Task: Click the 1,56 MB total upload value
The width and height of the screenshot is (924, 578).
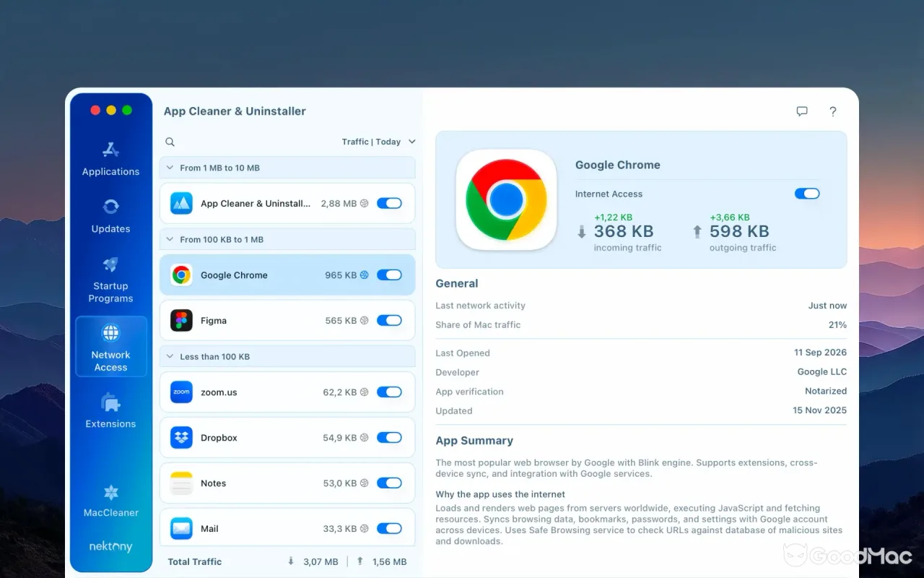Action: point(389,561)
